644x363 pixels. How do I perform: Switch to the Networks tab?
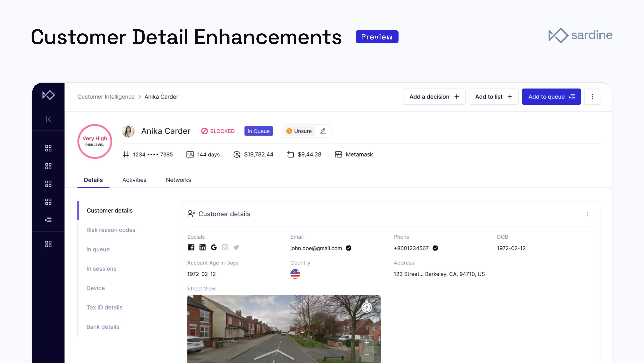point(178,180)
